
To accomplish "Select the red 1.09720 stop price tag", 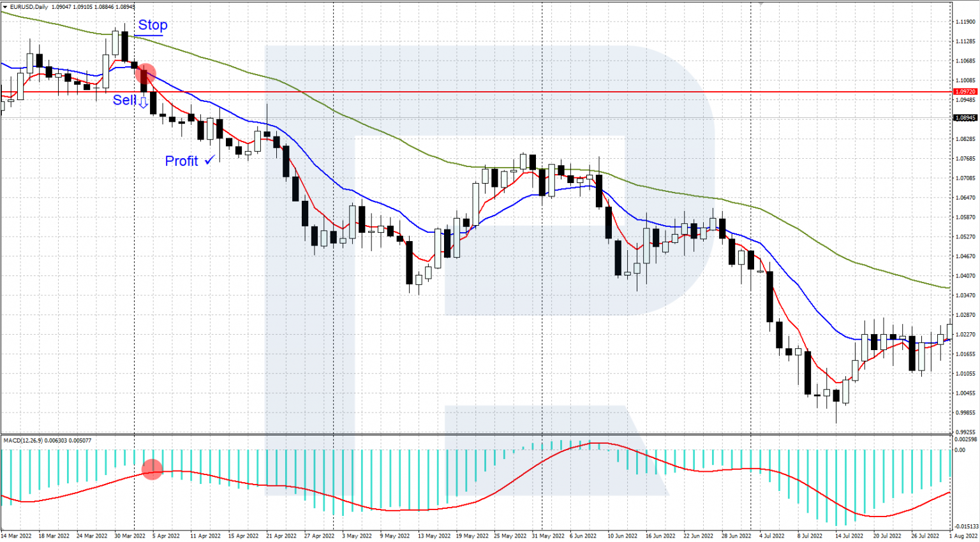I will pyautogui.click(x=965, y=91).
